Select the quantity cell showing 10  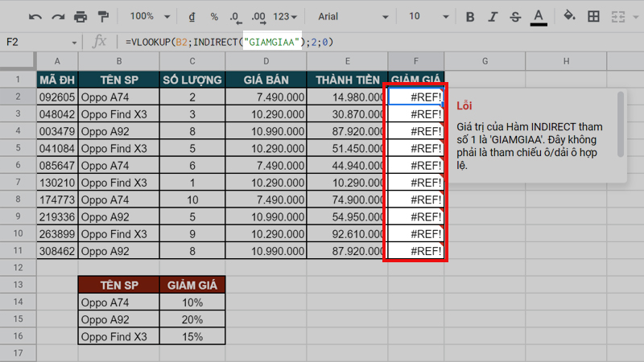[x=192, y=200]
